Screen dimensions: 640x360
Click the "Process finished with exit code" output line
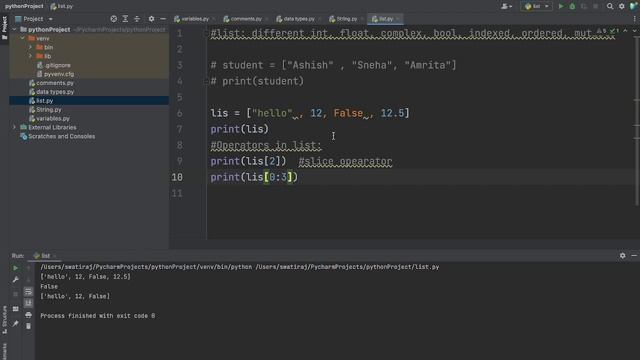(x=98, y=316)
